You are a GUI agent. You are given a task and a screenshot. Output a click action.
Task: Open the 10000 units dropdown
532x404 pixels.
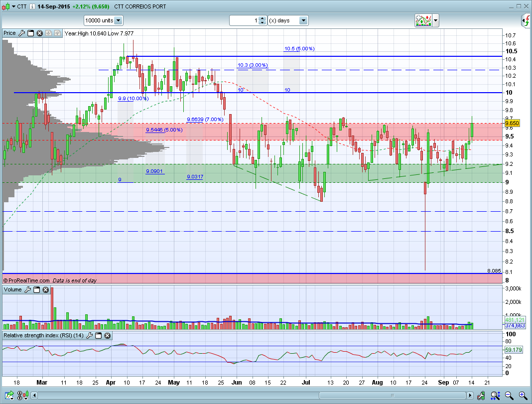pos(118,20)
